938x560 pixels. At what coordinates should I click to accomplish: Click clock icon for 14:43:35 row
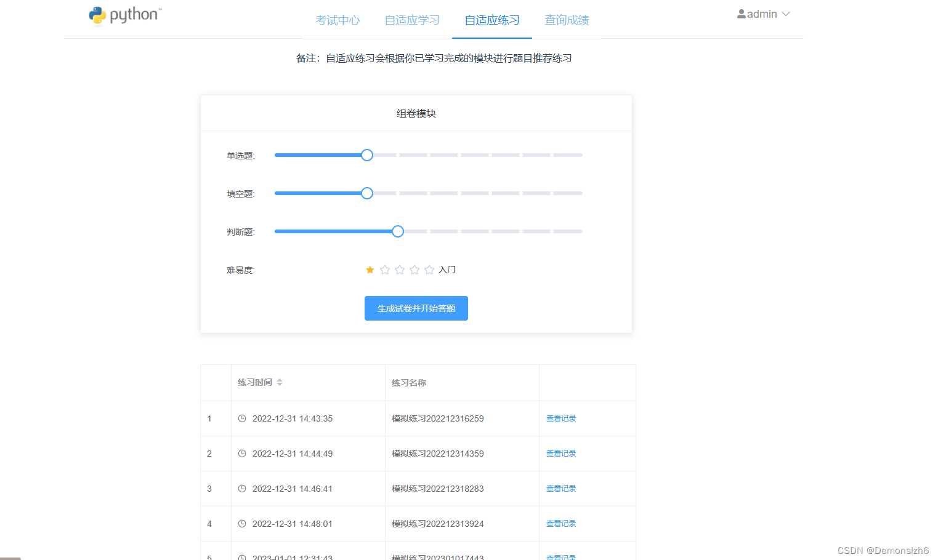(242, 418)
